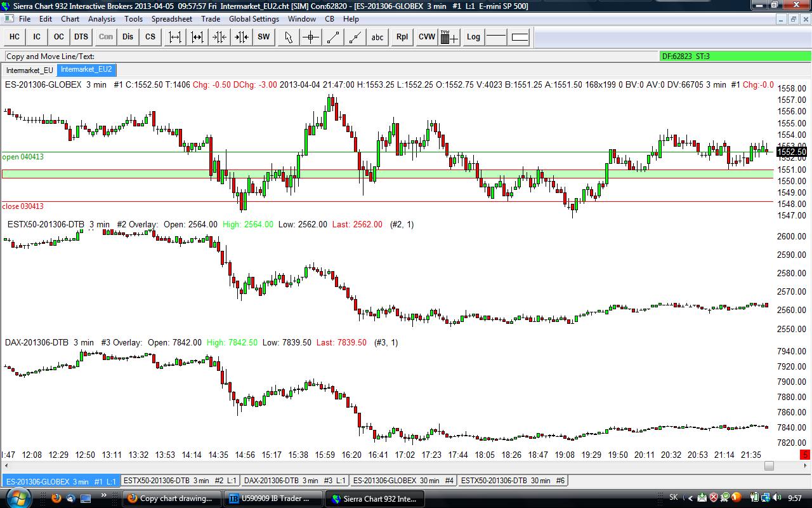The width and height of the screenshot is (812, 508).
Task: Toggle Log scale button
Action: (474, 37)
